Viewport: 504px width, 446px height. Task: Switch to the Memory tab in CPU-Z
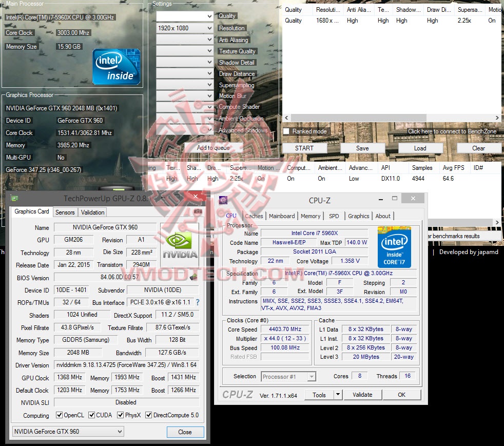tap(311, 216)
